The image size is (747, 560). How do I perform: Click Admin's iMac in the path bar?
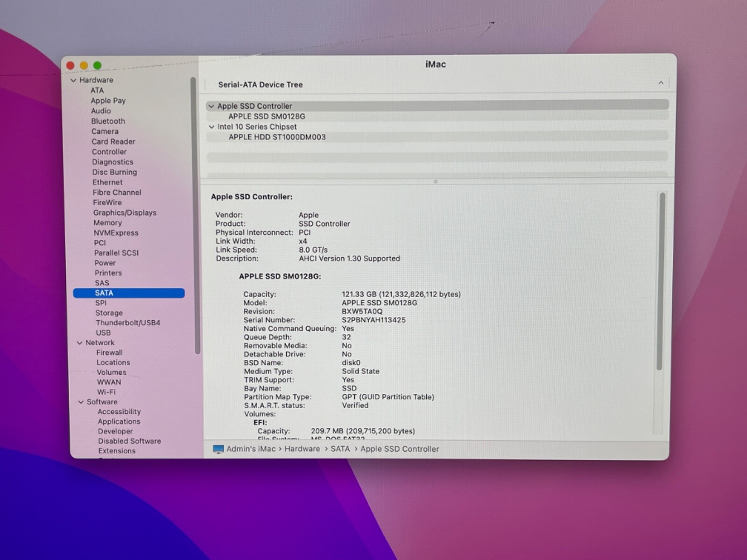[251, 449]
